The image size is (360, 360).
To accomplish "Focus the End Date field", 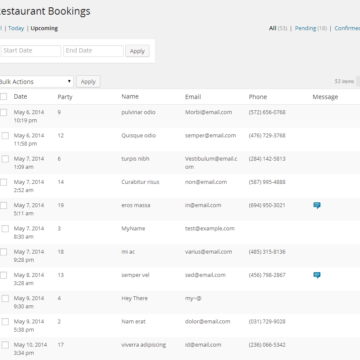I will tap(93, 51).
